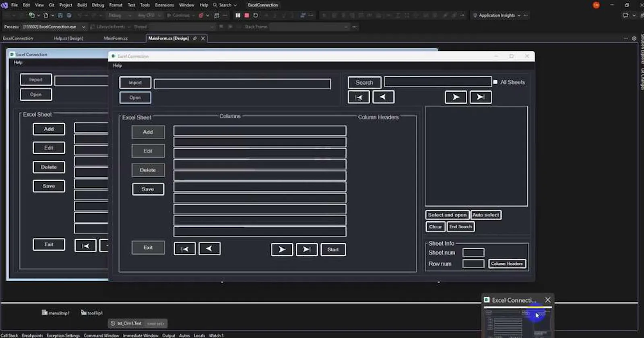Click the Save All toolbar icon
The width and height of the screenshot is (644, 338).
(69, 15)
